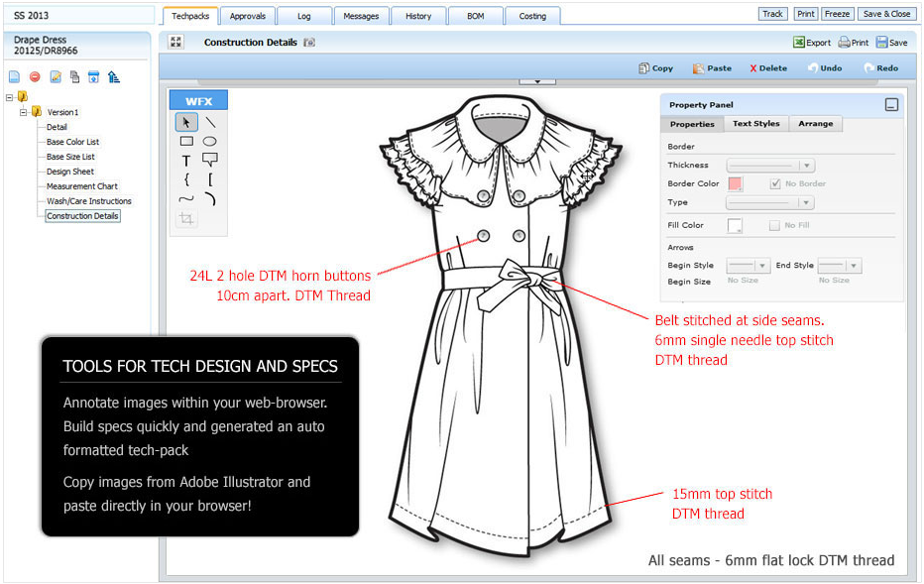Viewport: 924px width, 584px height.
Task: Save the construction details page
Action: pyautogui.click(x=891, y=43)
